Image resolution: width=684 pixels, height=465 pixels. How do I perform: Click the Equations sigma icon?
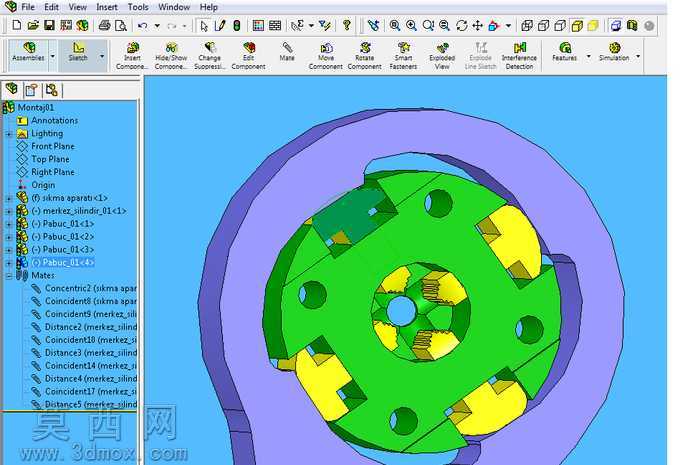298,25
